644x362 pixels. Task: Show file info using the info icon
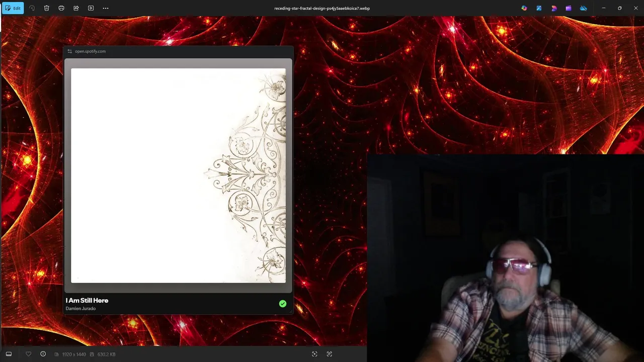[43, 354]
